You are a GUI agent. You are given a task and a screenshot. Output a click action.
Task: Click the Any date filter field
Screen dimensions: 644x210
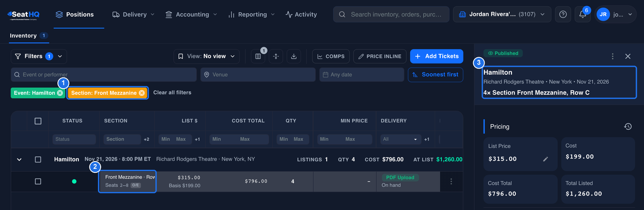pos(362,74)
